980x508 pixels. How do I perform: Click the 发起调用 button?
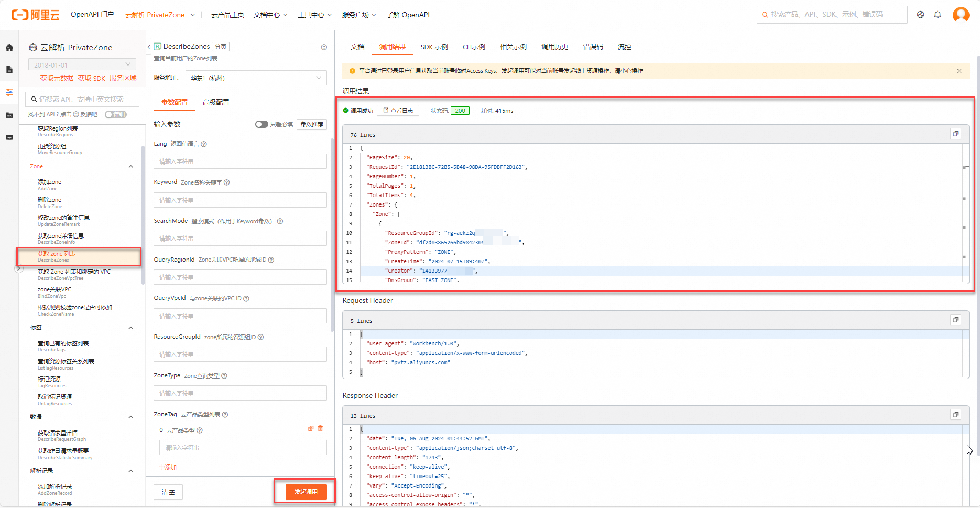click(306, 492)
